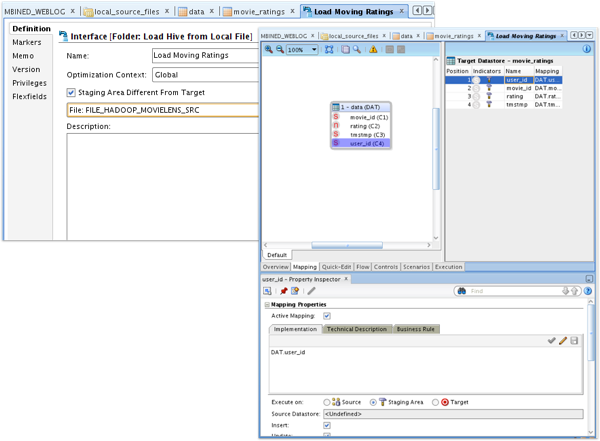Click the pin icon in Property Inspector
This screenshot has width=600, height=441.
coord(284,291)
